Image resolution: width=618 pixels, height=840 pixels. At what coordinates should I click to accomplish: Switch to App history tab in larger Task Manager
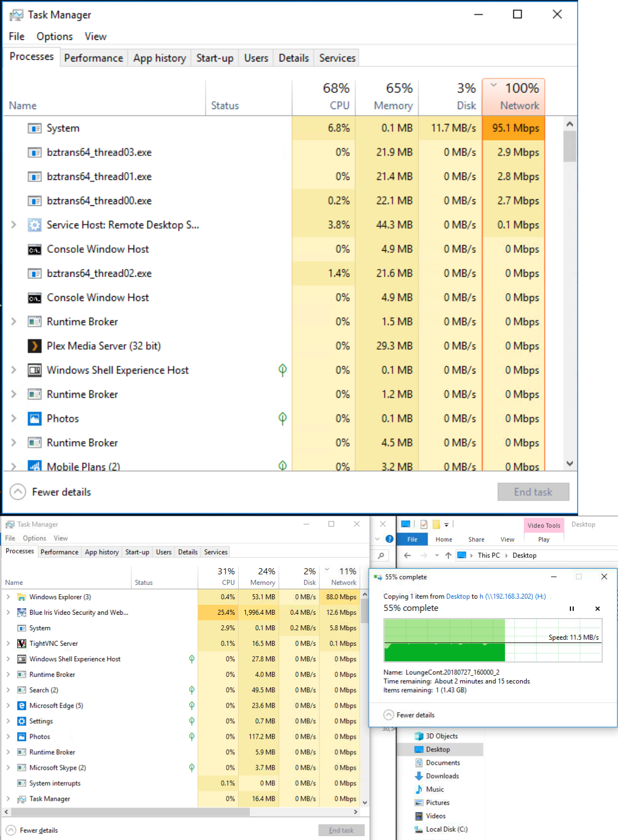point(159,58)
